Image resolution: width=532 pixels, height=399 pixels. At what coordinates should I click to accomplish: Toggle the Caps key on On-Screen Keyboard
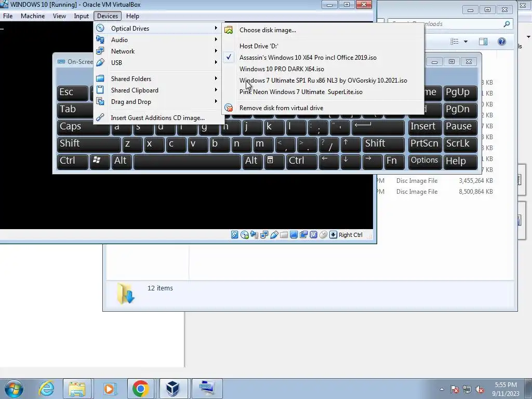click(x=83, y=127)
